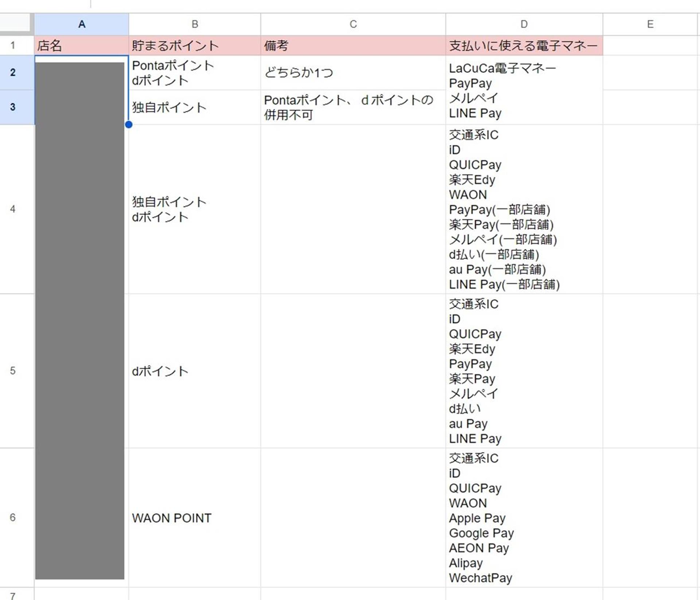The width and height of the screenshot is (700, 600).
Task: Click the blue fill handle dot
Action: click(128, 125)
